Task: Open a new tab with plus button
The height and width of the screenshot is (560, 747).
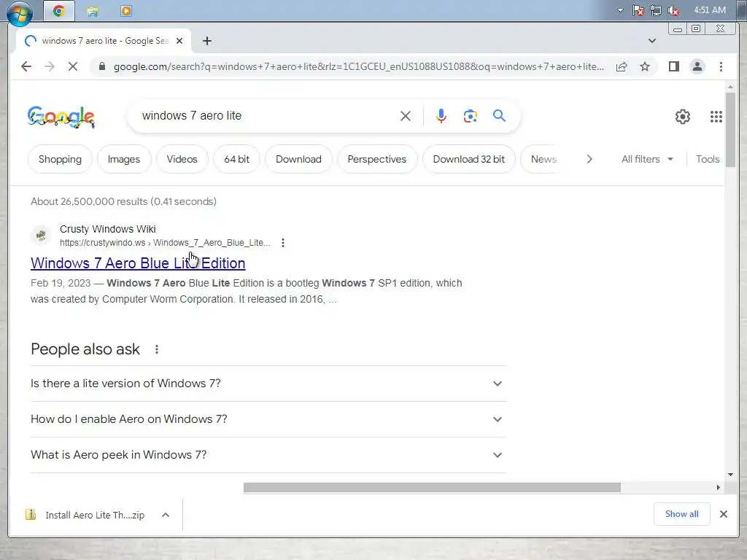Action: pyautogui.click(x=206, y=41)
